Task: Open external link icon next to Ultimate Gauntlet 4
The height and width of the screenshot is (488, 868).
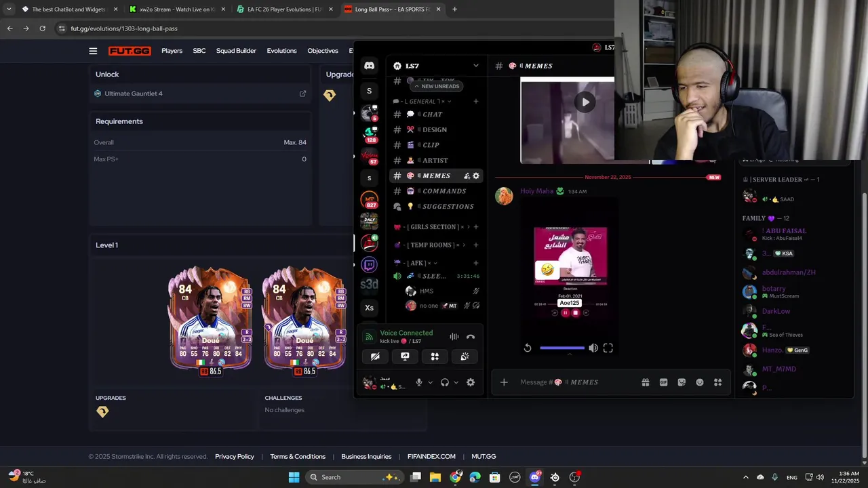Action: pos(303,94)
